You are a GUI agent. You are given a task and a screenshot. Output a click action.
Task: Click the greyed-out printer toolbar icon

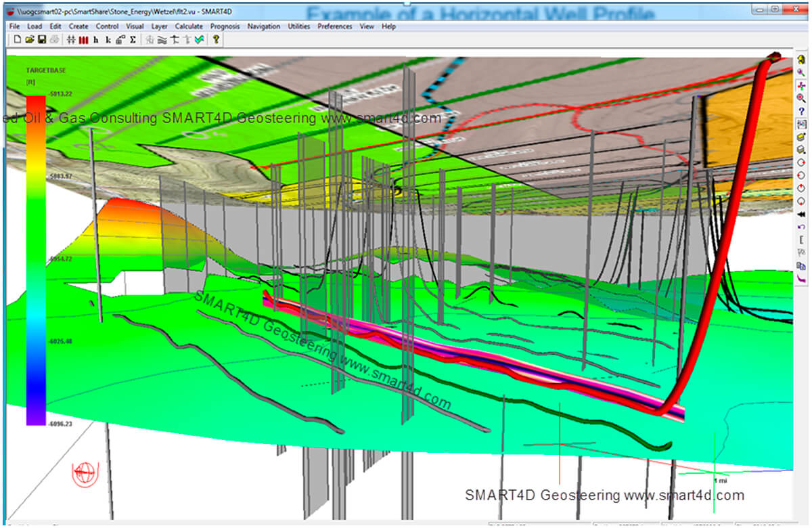[x=54, y=40]
